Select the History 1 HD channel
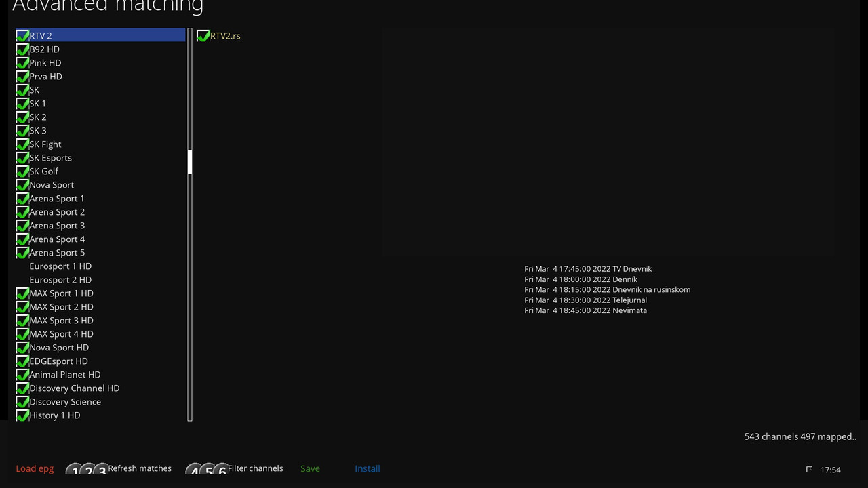Screen dimensions: 868x488 [x=100, y=415]
